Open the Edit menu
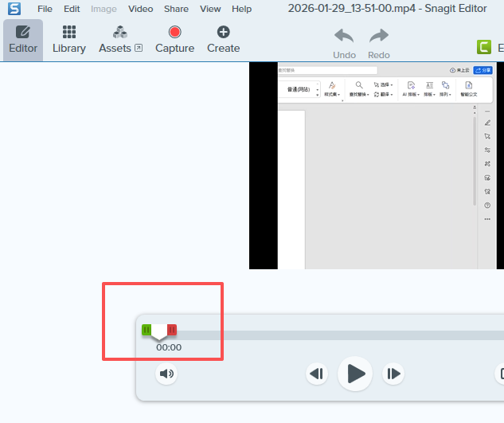 tap(72, 9)
